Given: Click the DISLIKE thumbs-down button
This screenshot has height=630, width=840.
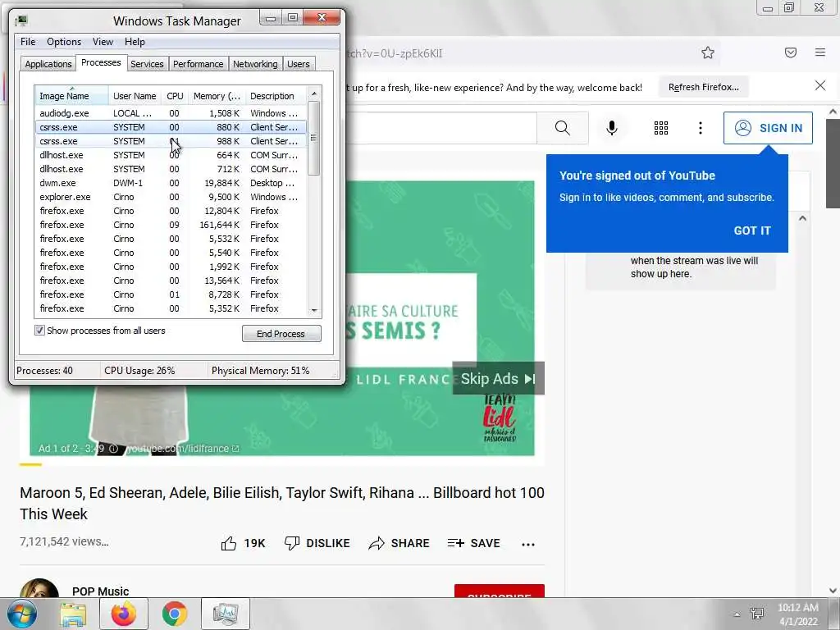Looking at the screenshot, I should tap(317, 543).
